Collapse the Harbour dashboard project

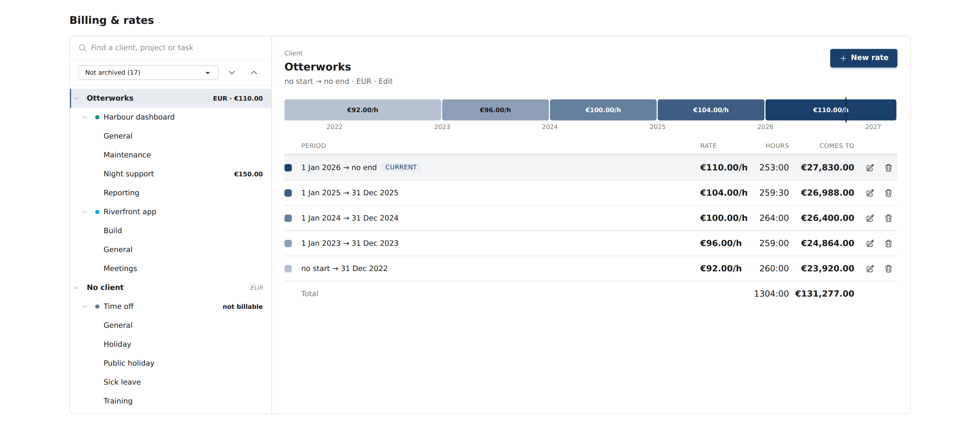[x=85, y=117]
